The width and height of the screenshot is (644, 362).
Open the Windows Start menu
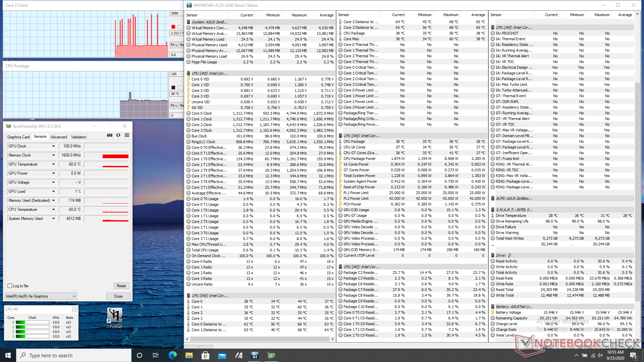pyautogui.click(x=8, y=355)
